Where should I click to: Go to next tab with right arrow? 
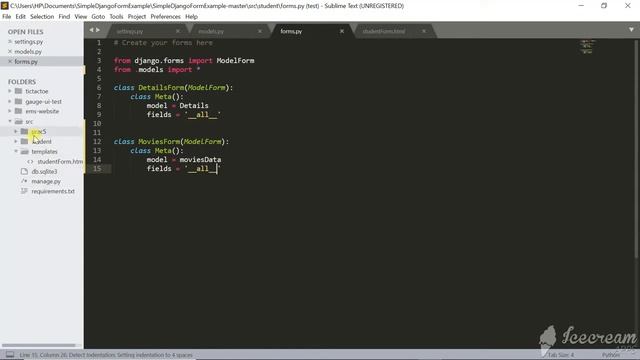point(98,30)
